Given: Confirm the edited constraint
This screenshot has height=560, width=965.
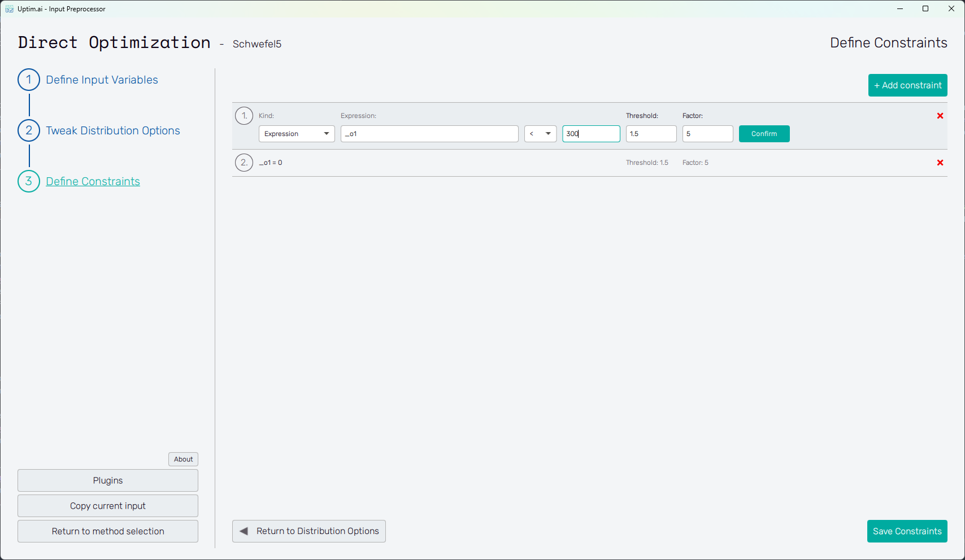Looking at the screenshot, I should click(764, 134).
